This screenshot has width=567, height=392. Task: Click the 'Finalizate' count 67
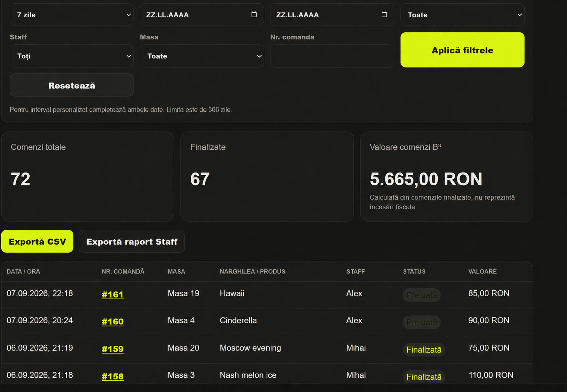point(200,179)
